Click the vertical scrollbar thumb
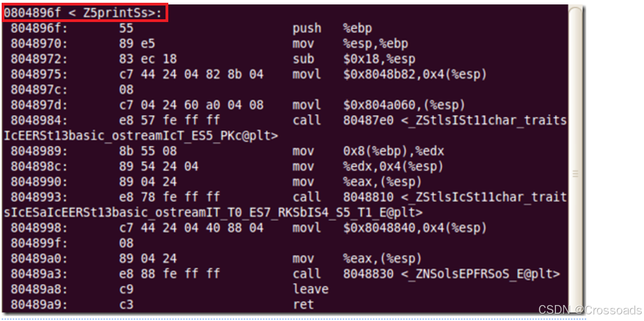 click(575, 173)
